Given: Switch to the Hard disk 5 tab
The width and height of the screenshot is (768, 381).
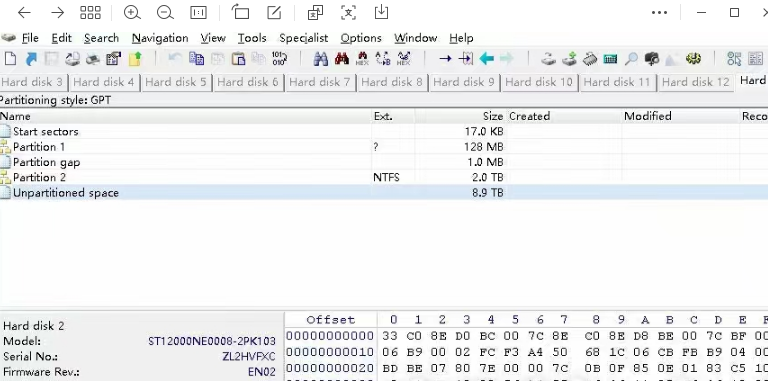Looking at the screenshot, I should (176, 82).
